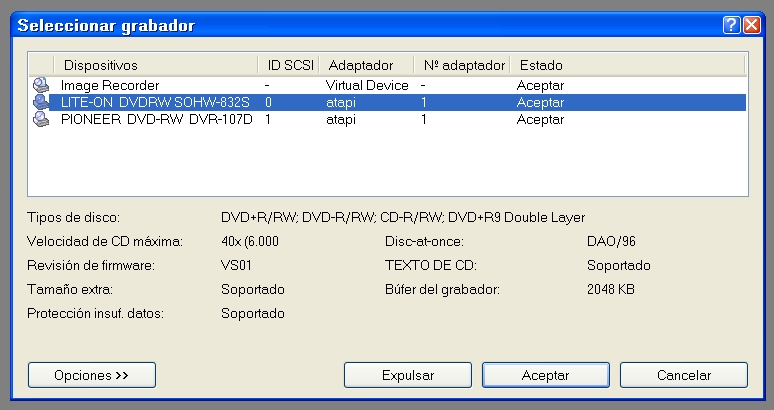The image size is (774, 410).
Task: Click the Image Recorder device icon
Action: click(41, 85)
